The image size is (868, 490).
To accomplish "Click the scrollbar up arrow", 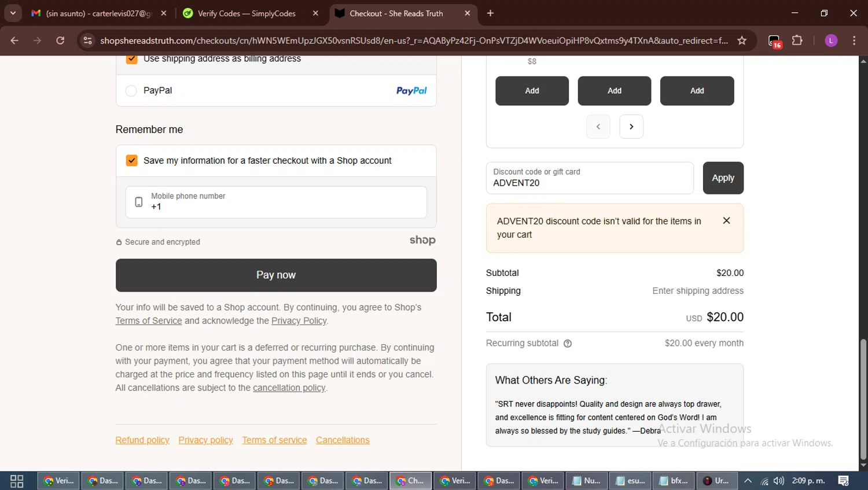I will tap(863, 60).
